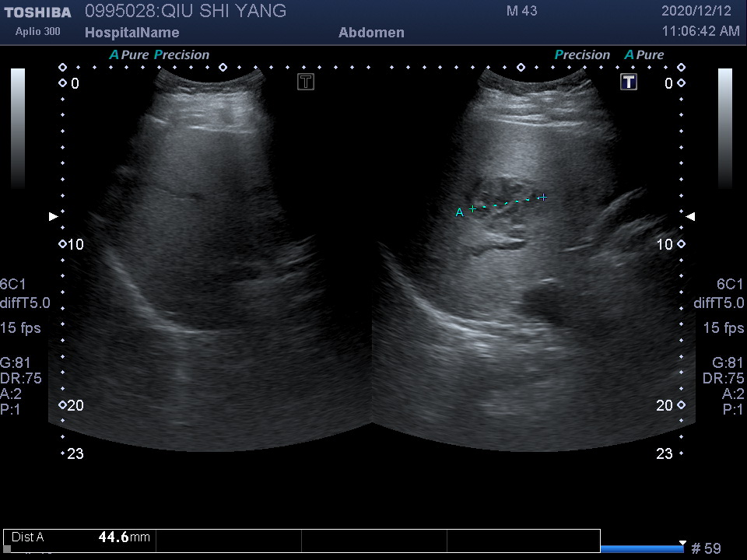747x560 pixels.
Task: Click the Dist A measurement label
Action: click(28, 537)
